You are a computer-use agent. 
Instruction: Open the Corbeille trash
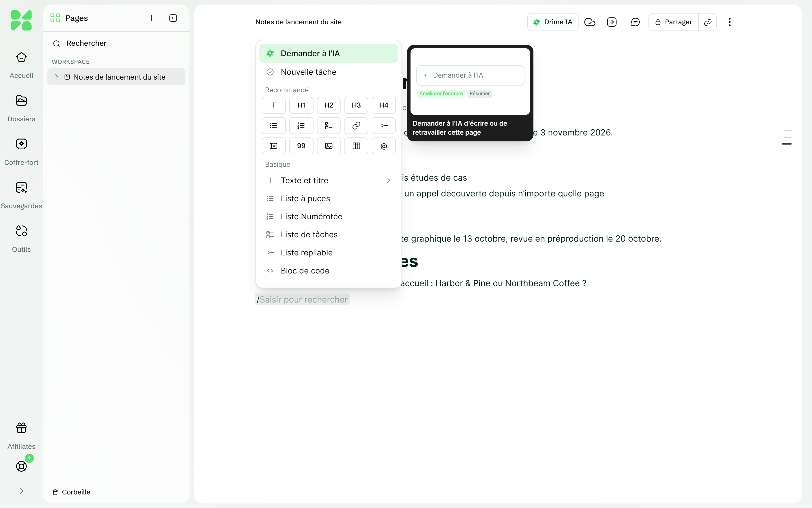(x=71, y=492)
